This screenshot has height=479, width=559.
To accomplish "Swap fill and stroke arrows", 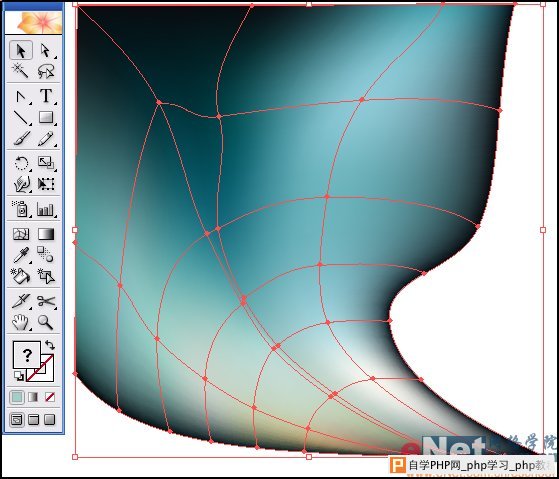I will click(x=50, y=345).
